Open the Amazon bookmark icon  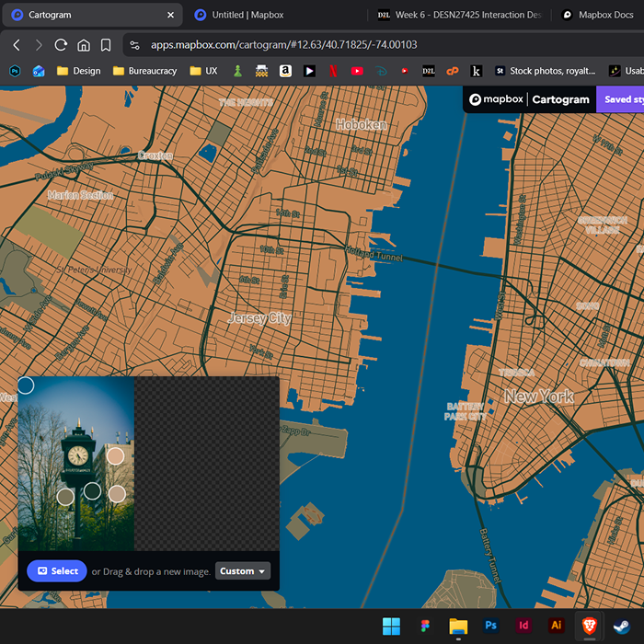(285, 71)
